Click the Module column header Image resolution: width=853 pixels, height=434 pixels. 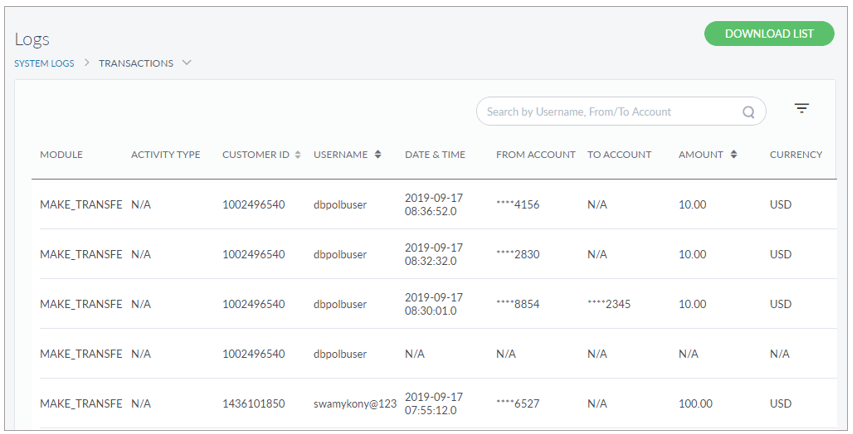click(61, 155)
